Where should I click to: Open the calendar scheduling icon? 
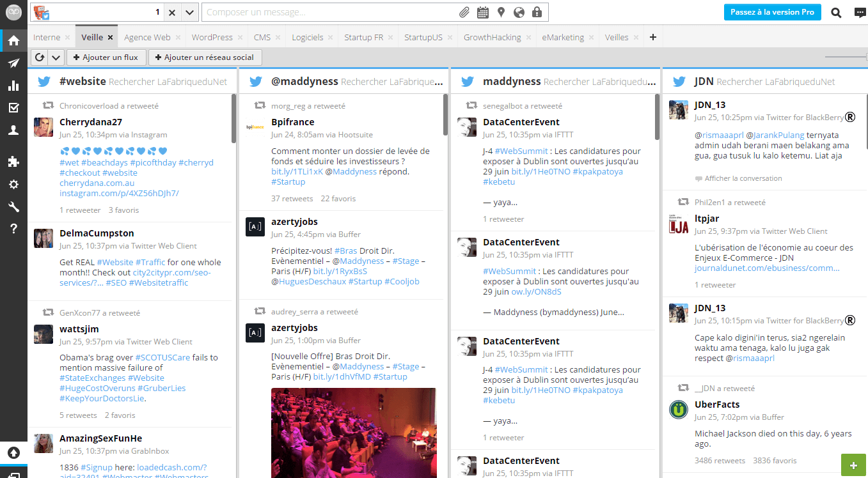(483, 12)
